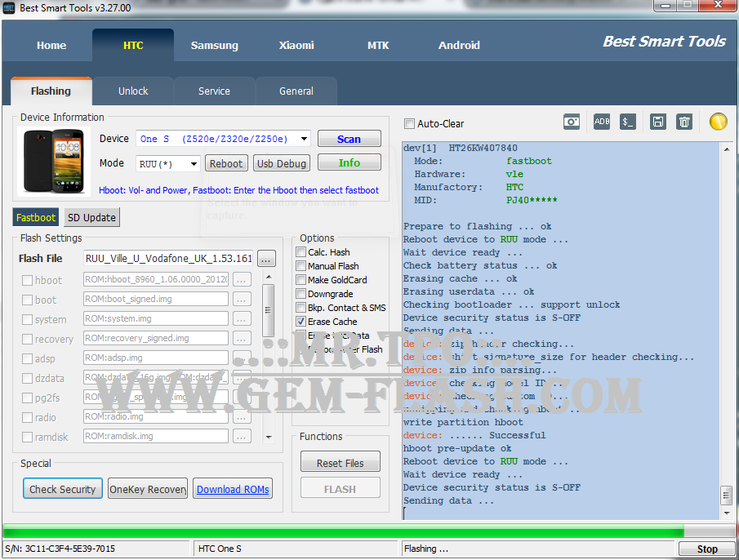Switch to the MTK tab
The height and width of the screenshot is (560, 739).
(x=378, y=45)
